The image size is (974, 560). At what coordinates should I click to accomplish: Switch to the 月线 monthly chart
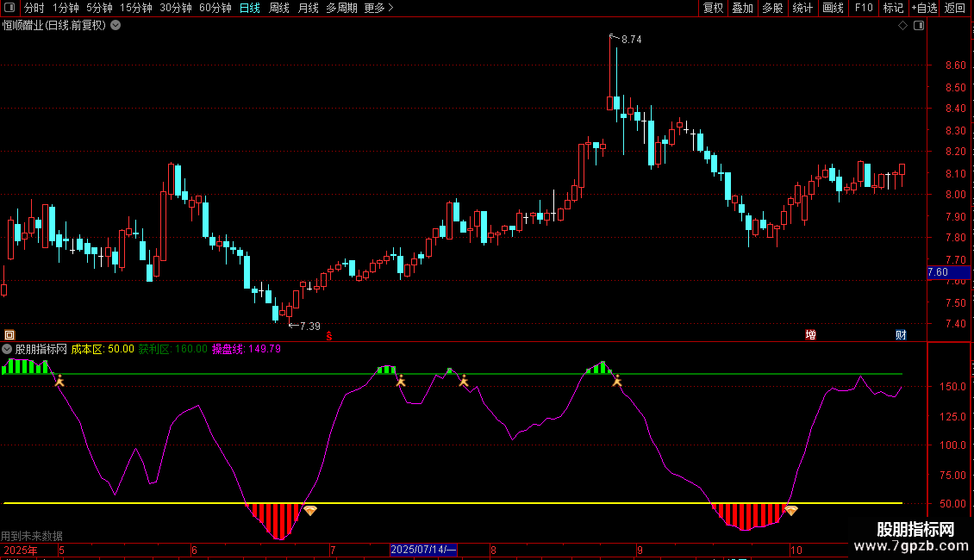(x=308, y=8)
